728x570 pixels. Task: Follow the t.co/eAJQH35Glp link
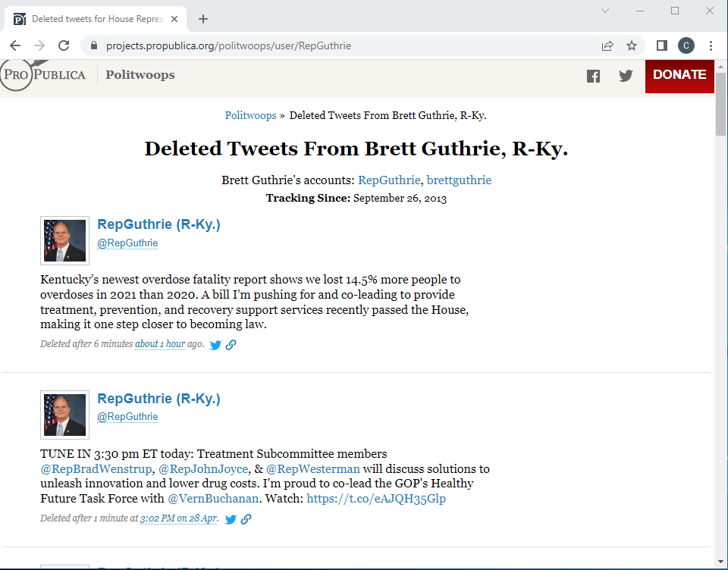[x=376, y=499]
